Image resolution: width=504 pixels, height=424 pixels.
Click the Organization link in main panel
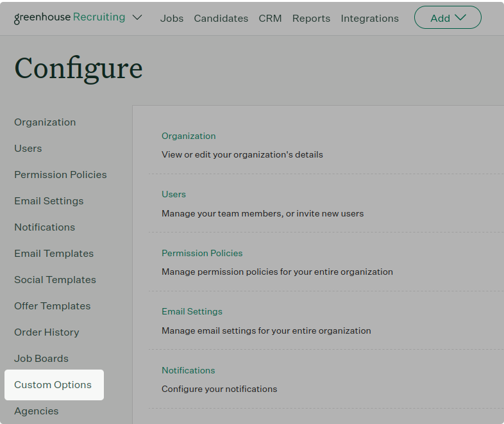pyautogui.click(x=189, y=136)
